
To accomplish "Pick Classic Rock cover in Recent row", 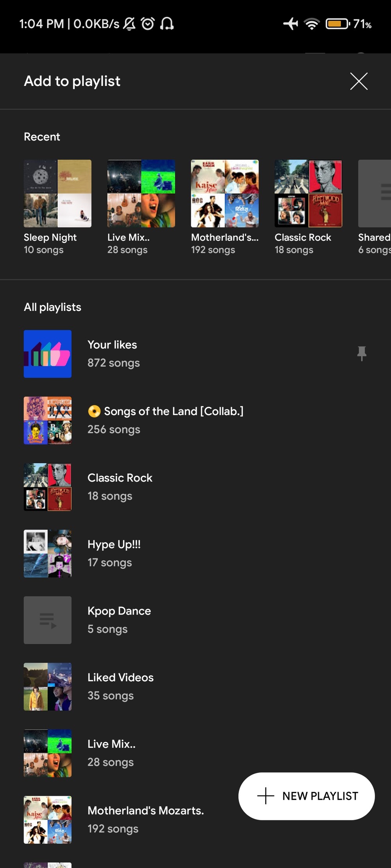I will pyautogui.click(x=308, y=193).
